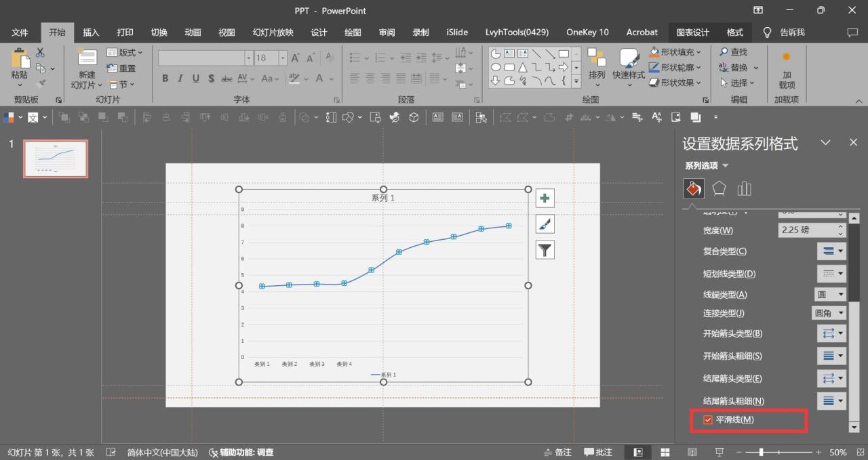The image size is (868, 460).
Task: Open the 插入 ribbon tab
Action: click(91, 32)
